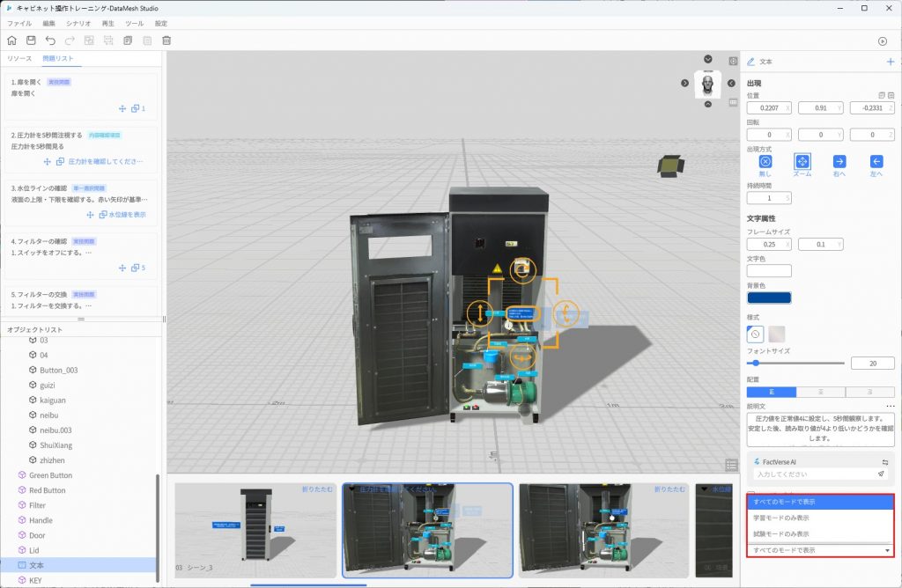Click the blue plus icon beside 文本
Viewport: 902px width, 588px height.
[x=891, y=62]
